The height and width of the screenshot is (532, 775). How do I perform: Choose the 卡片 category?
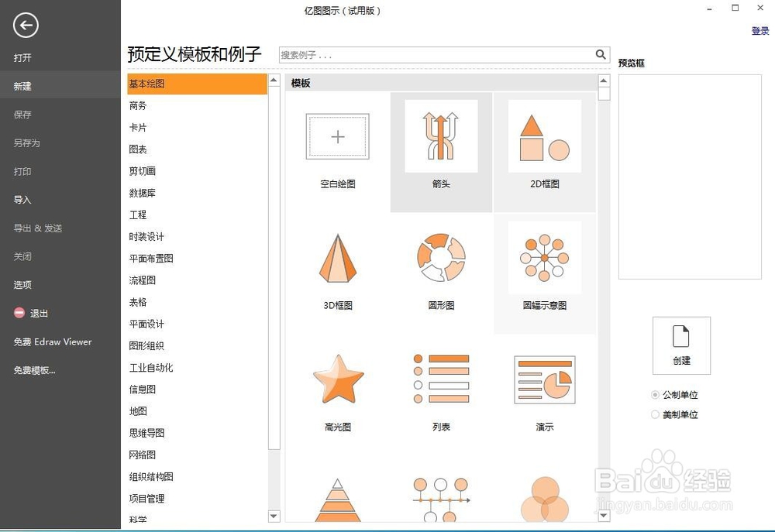click(x=138, y=128)
